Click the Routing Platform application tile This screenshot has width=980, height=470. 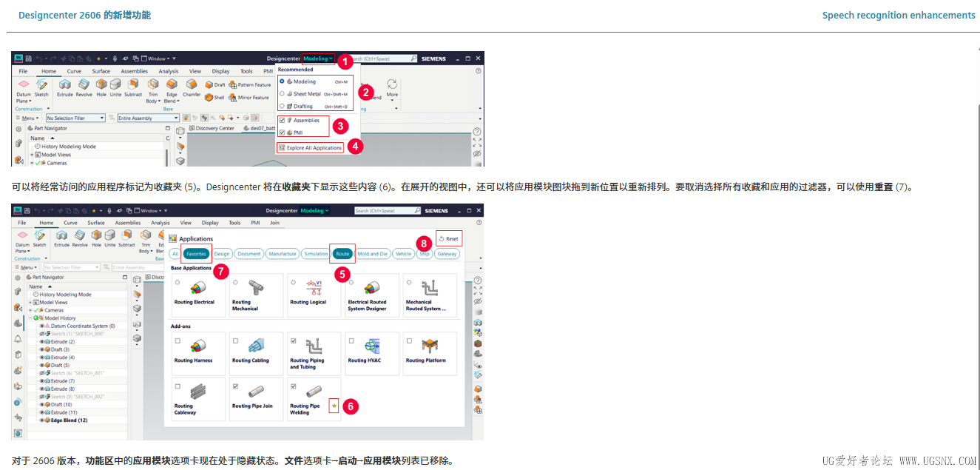[430, 354]
